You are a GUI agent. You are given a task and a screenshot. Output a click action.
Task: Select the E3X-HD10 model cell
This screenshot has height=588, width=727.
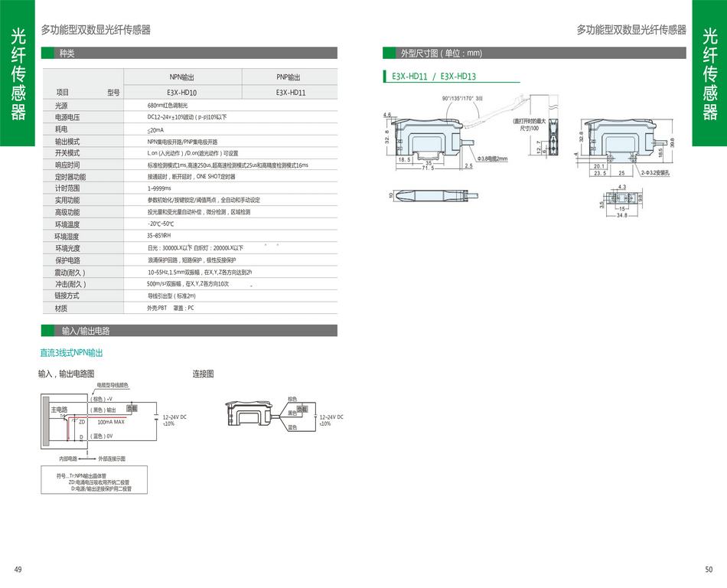(x=182, y=92)
